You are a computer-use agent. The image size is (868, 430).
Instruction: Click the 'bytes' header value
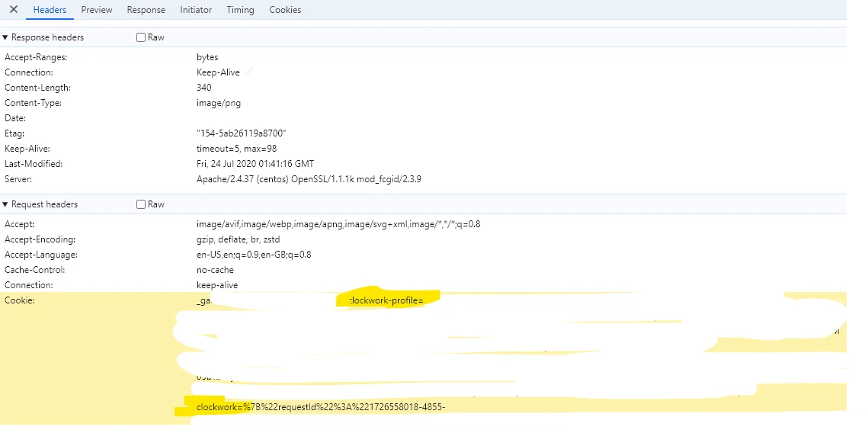click(207, 58)
